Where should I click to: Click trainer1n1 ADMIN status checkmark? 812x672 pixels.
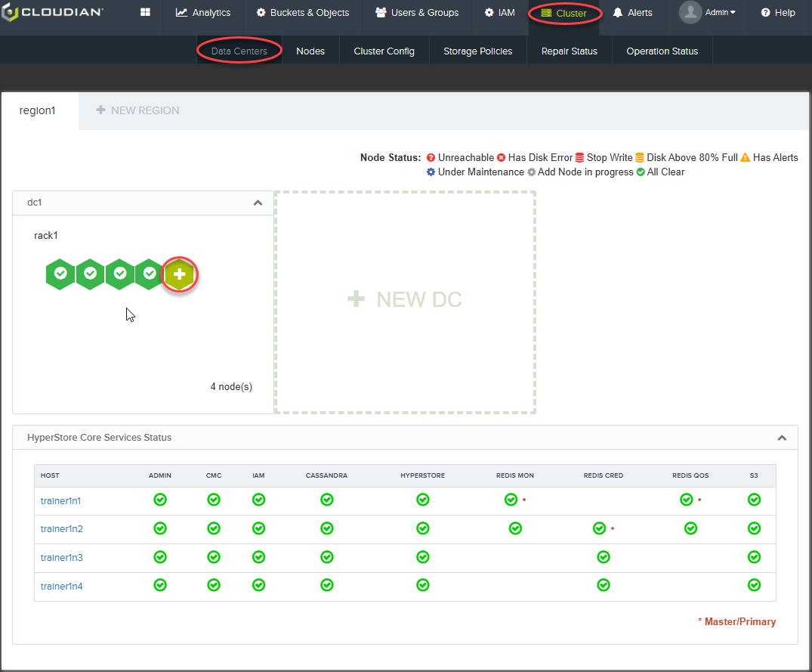[160, 500]
